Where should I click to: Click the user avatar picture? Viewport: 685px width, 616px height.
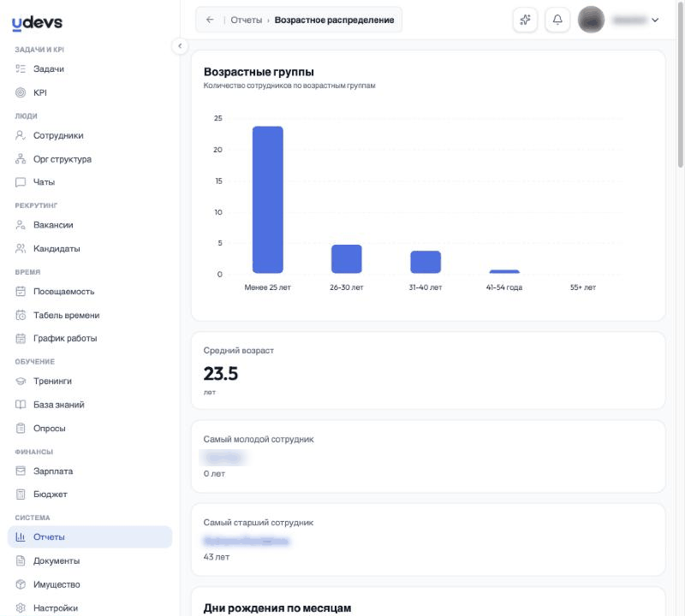pos(591,20)
